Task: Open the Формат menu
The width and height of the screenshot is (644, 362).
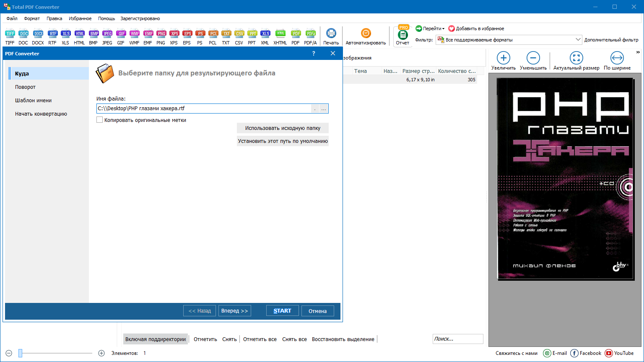Action: 32,18
